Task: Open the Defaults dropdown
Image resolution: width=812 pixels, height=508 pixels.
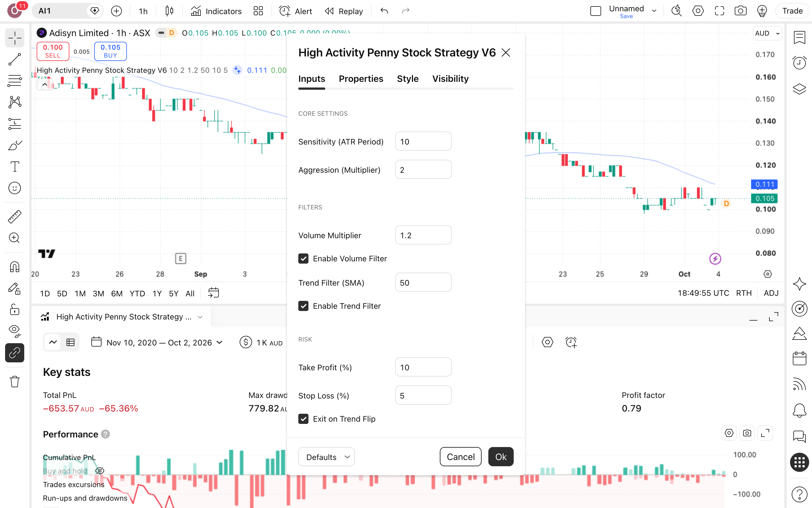Action: (326, 457)
